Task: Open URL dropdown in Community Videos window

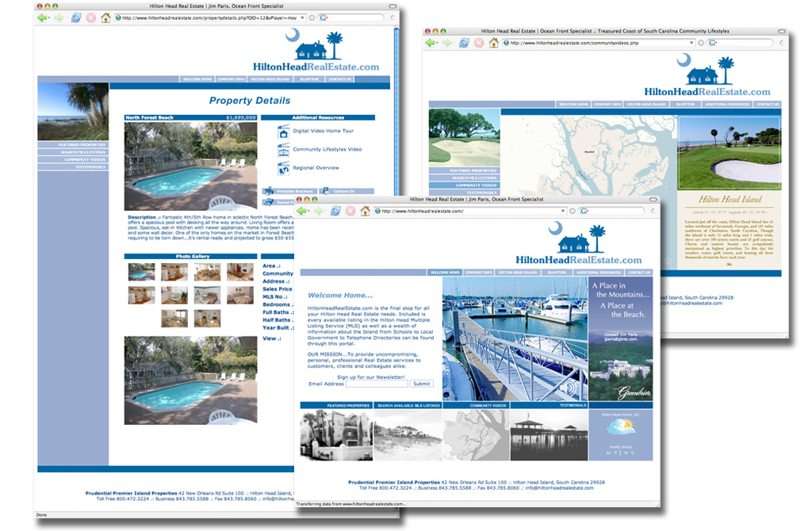Action: tap(691, 43)
